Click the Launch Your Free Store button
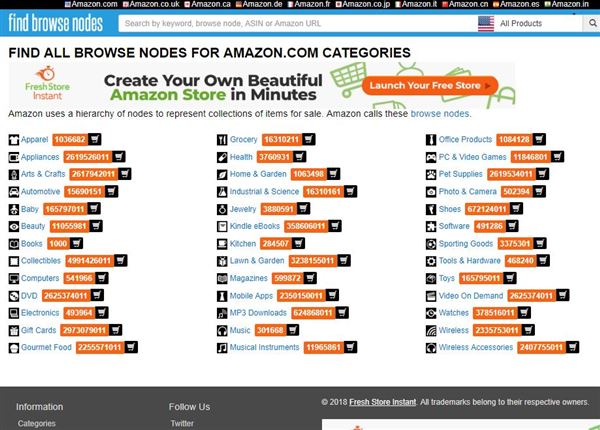 [429, 85]
